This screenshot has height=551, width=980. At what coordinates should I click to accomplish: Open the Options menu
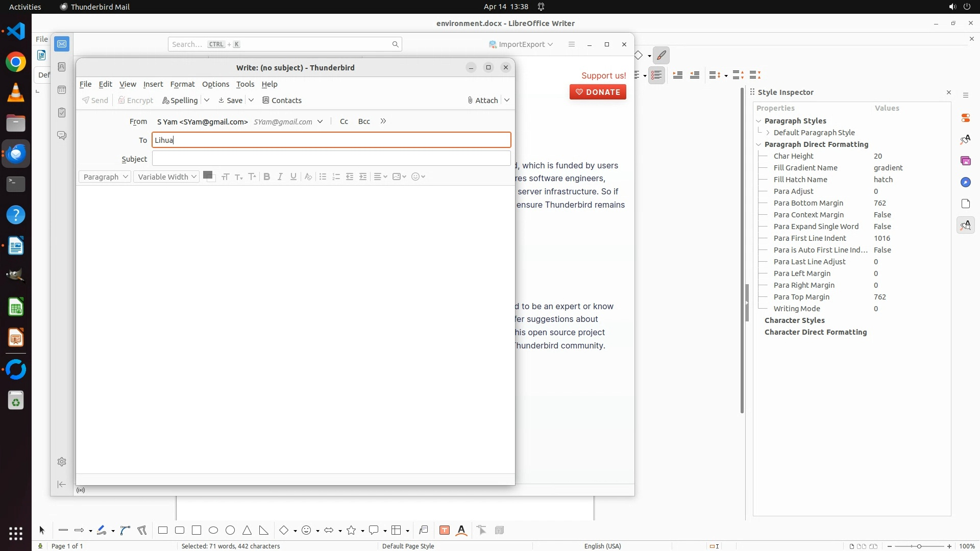point(215,84)
